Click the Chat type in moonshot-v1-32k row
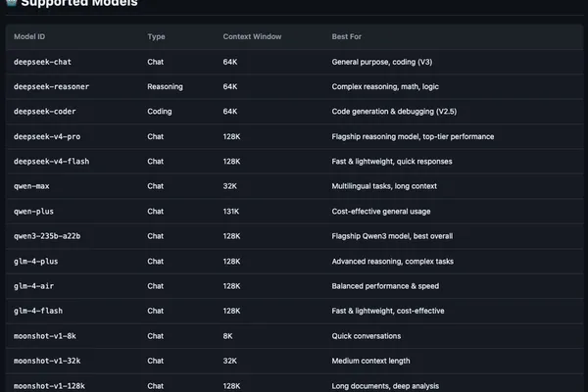The image size is (588, 392). point(155,361)
